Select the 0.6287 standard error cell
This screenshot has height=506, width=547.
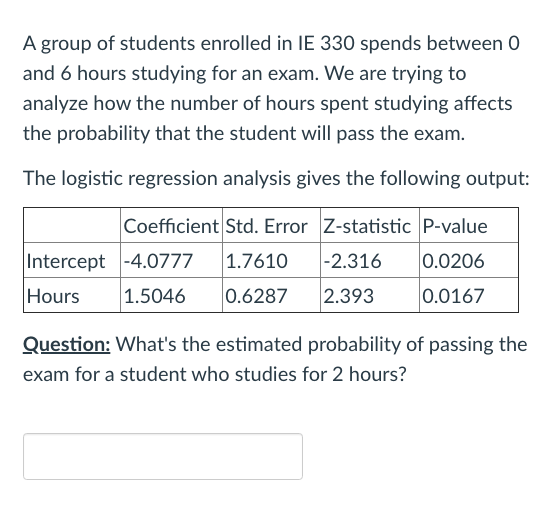click(x=271, y=295)
